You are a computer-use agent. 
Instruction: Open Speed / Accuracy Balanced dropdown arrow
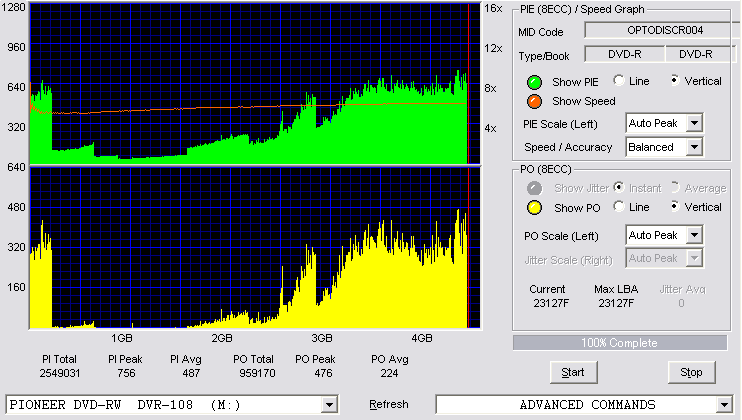[694, 147]
